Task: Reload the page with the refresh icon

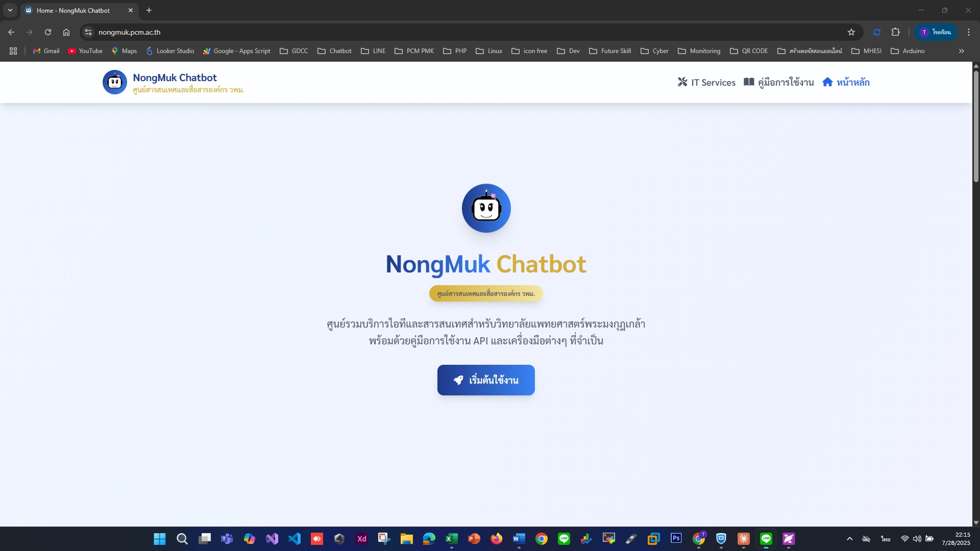Action: tap(48, 32)
